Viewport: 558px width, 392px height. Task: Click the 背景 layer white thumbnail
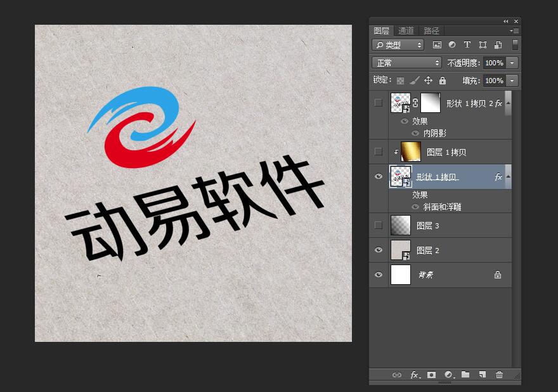(401, 275)
